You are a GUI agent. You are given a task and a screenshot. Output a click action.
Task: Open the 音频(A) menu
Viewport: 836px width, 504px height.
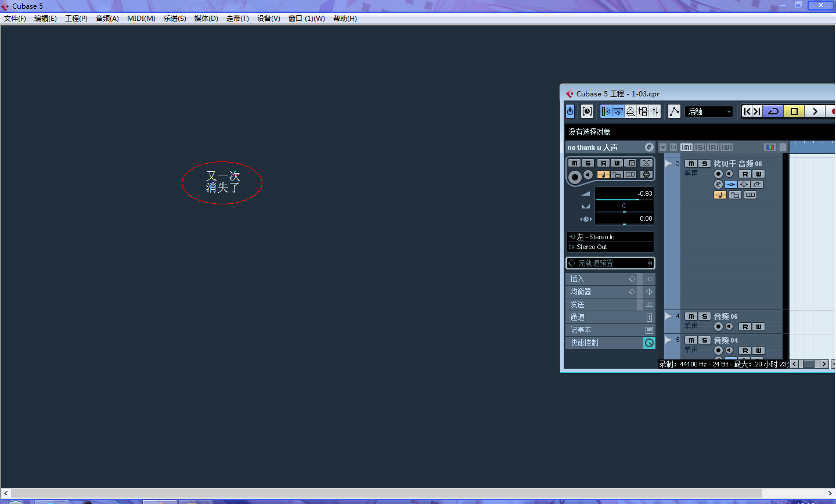tap(107, 19)
